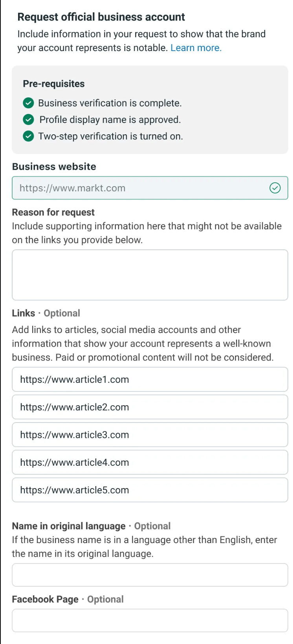Click the validation checkmark in the Business website field
This screenshot has width=293, height=644.
pyautogui.click(x=275, y=188)
